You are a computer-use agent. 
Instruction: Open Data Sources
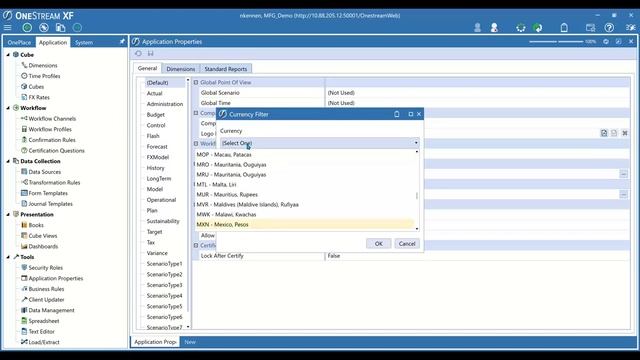[x=44, y=172]
